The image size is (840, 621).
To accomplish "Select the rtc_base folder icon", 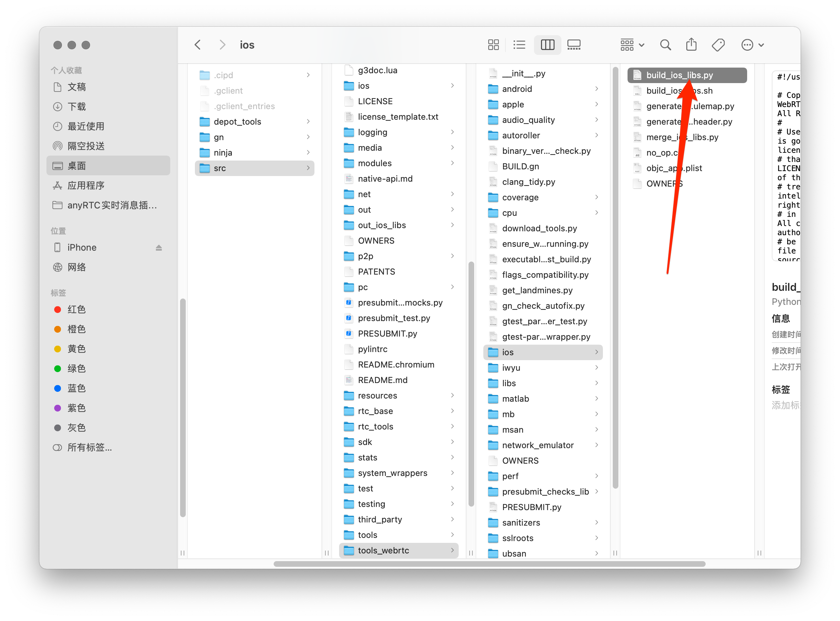I will (349, 411).
